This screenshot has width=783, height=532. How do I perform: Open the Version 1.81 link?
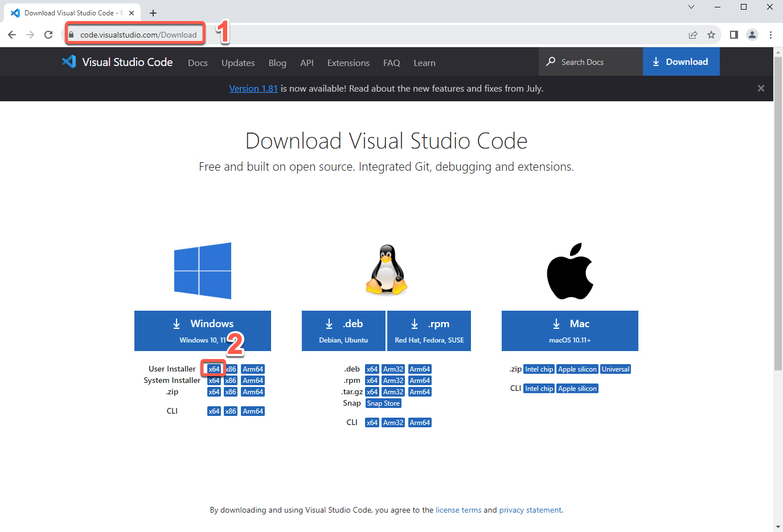(253, 89)
